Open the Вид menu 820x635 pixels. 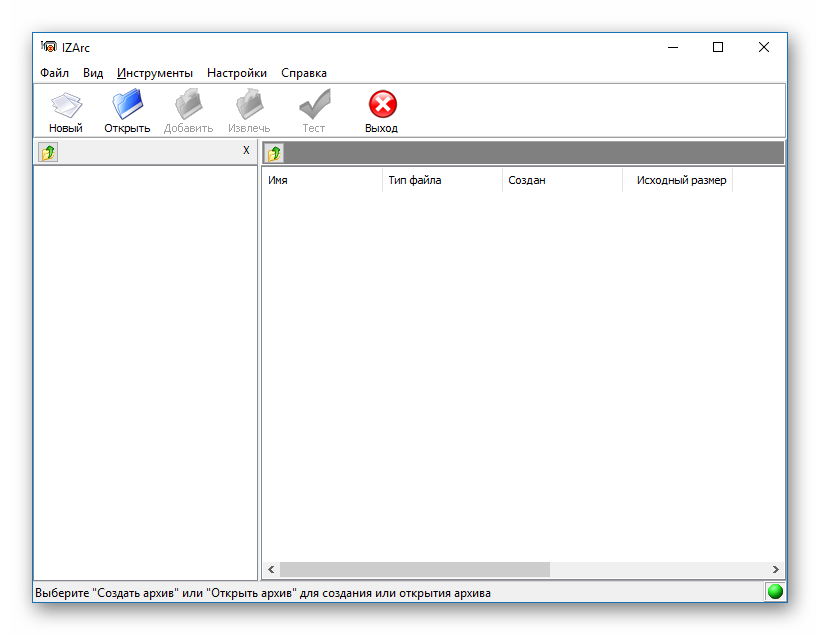point(93,73)
